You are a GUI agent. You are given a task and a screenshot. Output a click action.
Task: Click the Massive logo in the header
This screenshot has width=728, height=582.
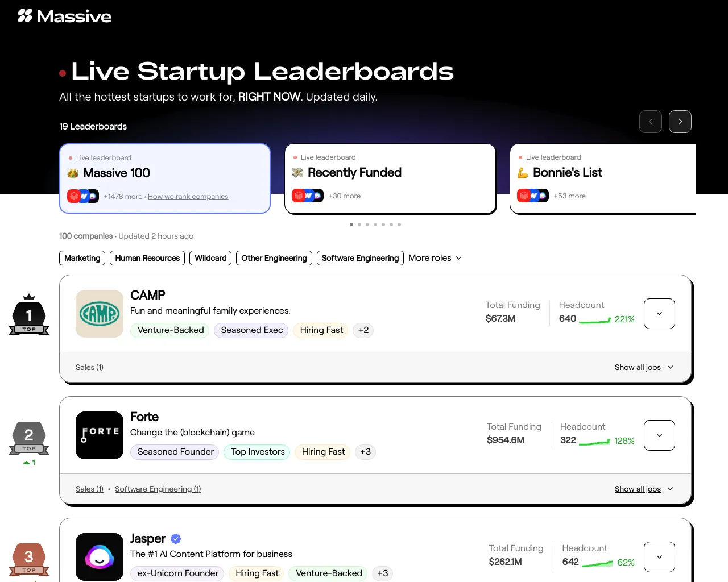tap(64, 16)
